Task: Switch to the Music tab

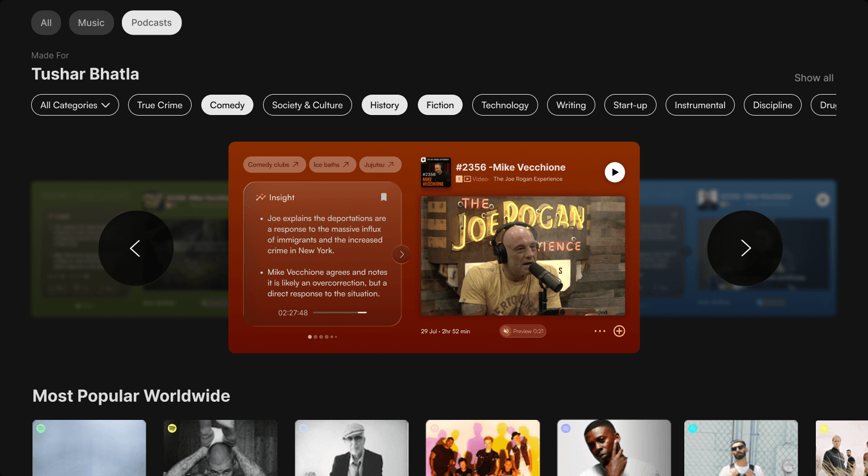Action: (x=91, y=23)
